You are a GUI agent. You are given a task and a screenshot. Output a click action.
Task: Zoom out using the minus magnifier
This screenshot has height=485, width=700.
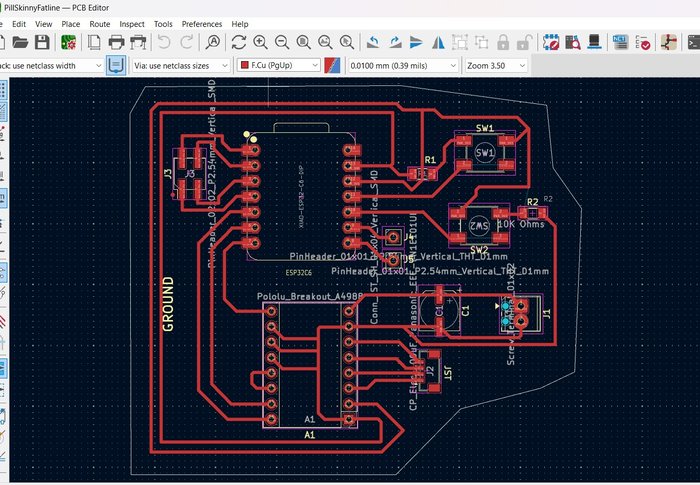[x=282, y=42]
